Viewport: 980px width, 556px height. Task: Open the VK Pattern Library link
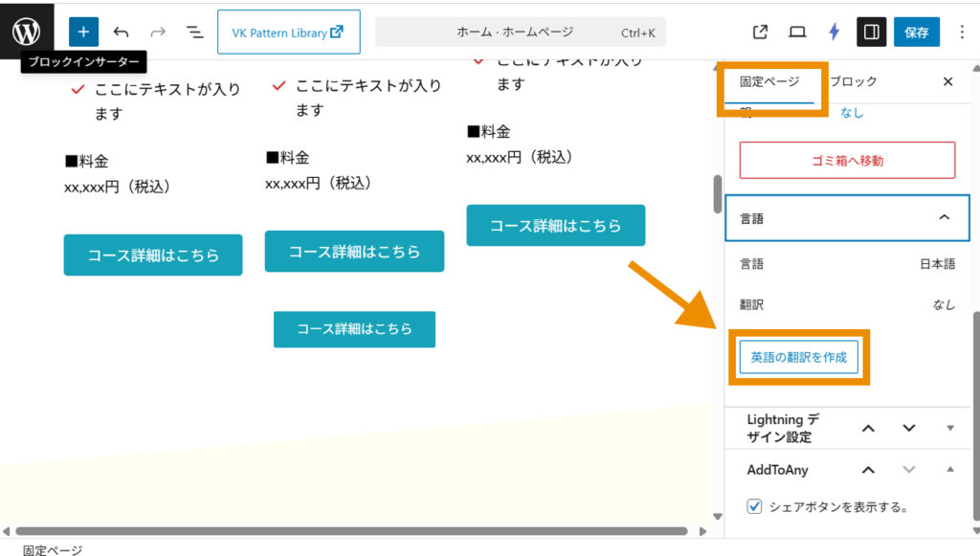[288, 32]
